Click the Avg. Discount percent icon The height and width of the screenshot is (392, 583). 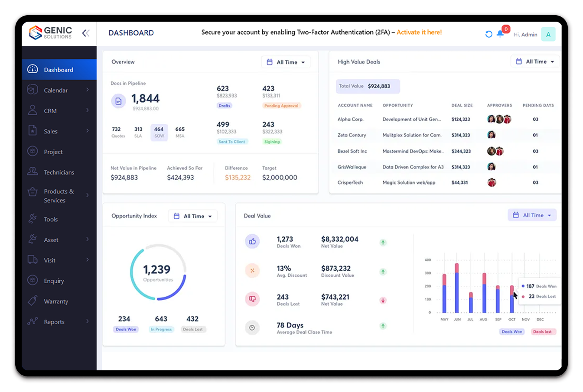252,271
